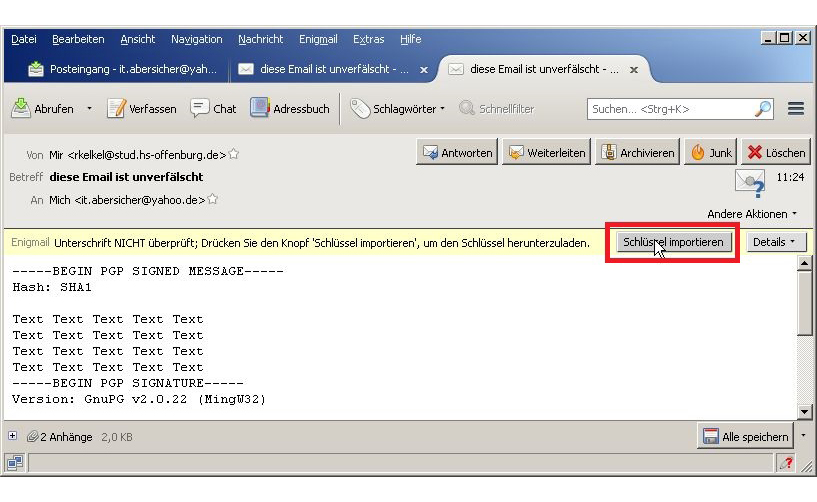Click the message body scrollbar down arrow
This screenshot has height=502, width=817.
804,412
